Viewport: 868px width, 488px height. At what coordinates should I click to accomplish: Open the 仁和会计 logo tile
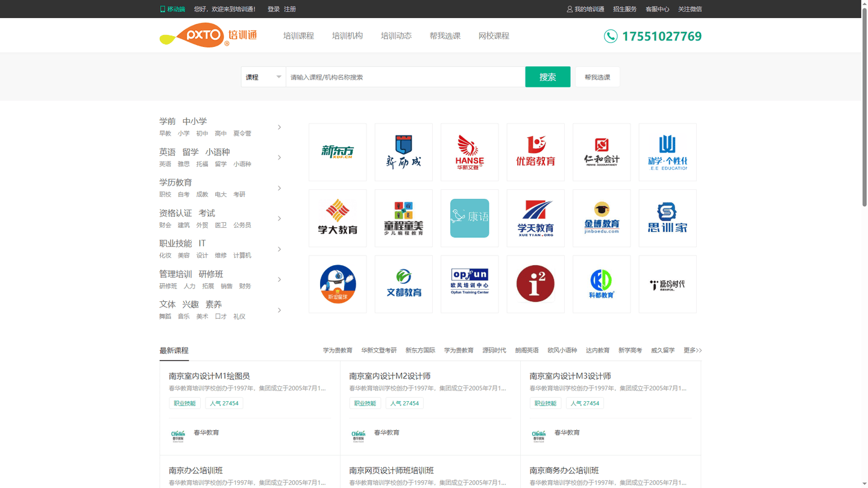pyautogui.click(x=602, y=152)
